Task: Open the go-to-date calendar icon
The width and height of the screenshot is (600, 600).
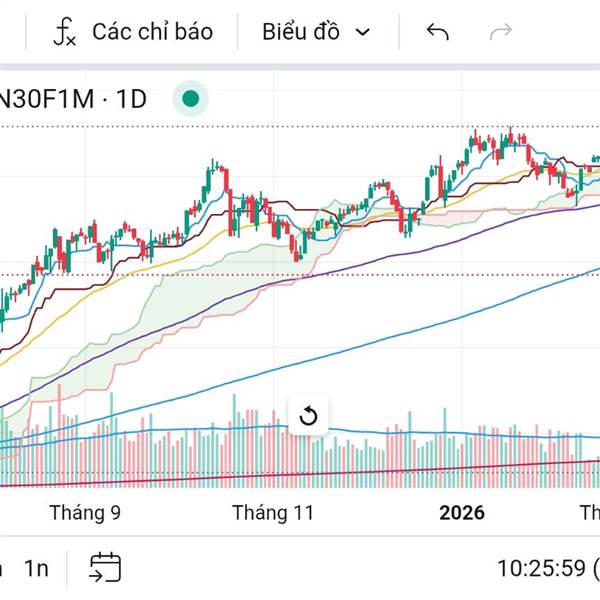Action: click(105, 567)
